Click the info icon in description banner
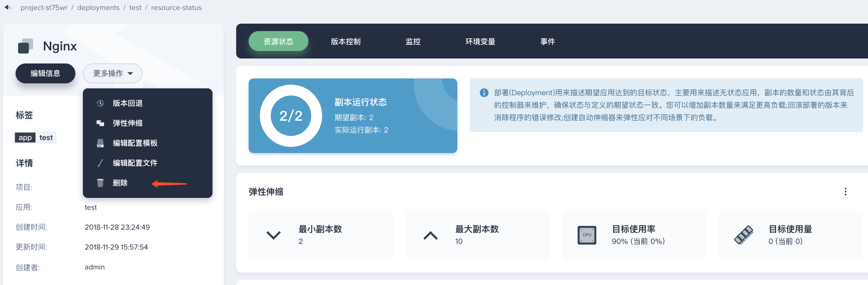868x285 pixels. [484, 93]
